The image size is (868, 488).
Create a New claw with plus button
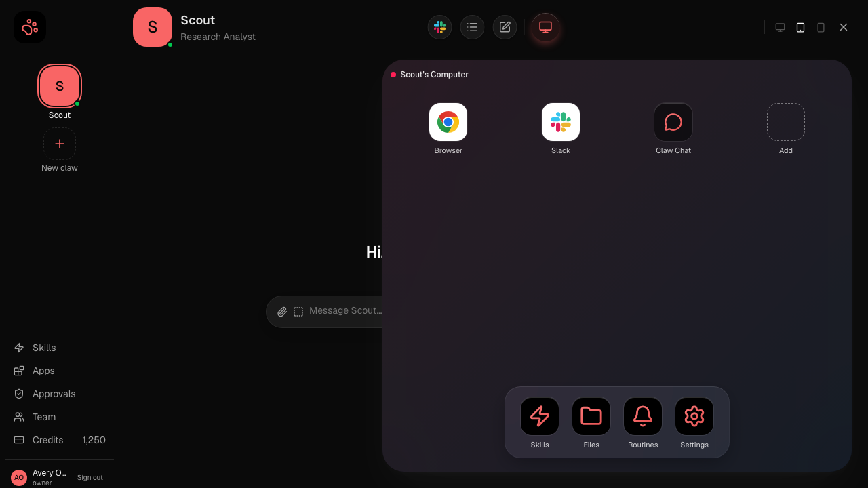pos(60,144)
